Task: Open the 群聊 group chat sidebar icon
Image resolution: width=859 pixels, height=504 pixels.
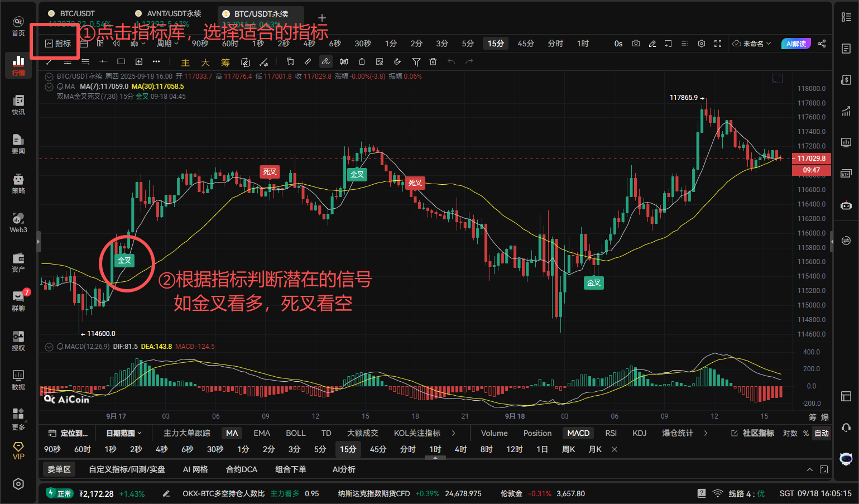Action: click(18, 300)
